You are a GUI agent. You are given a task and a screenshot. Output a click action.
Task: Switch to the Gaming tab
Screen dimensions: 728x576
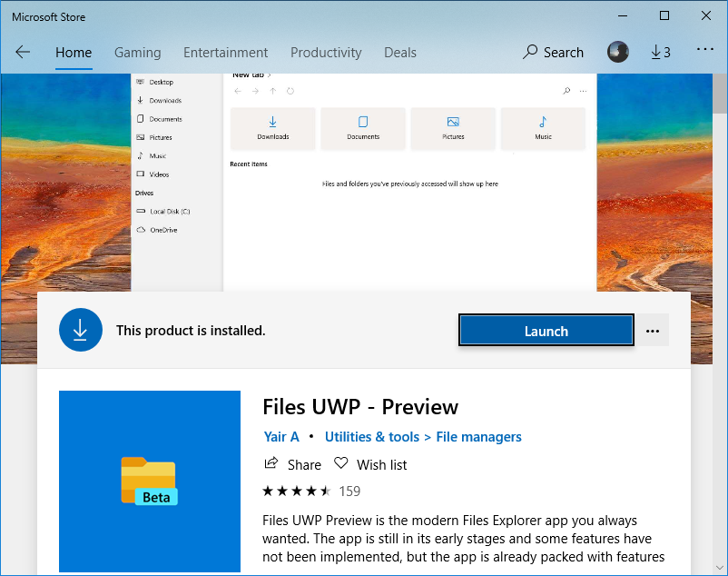tap(137, 53)
